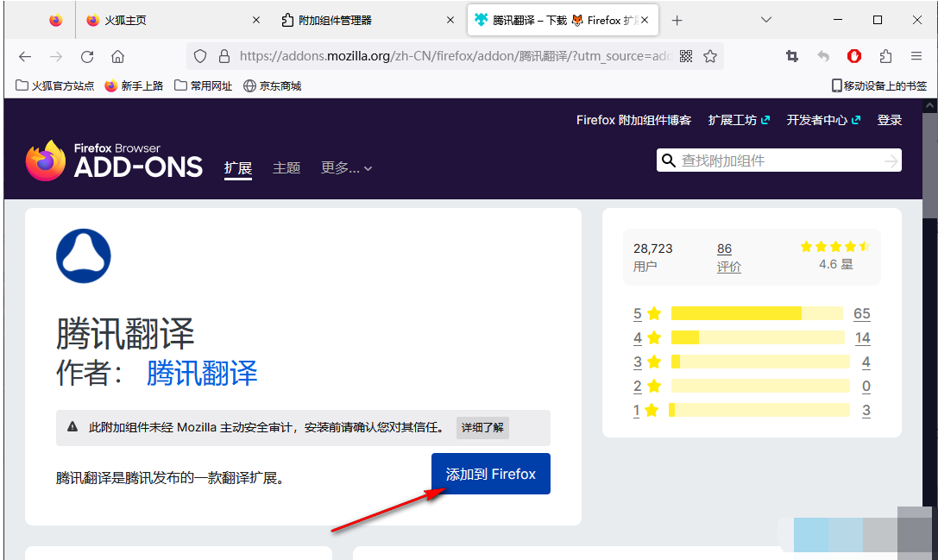Open the 腾讯翻译 author link

pos(202,373)
